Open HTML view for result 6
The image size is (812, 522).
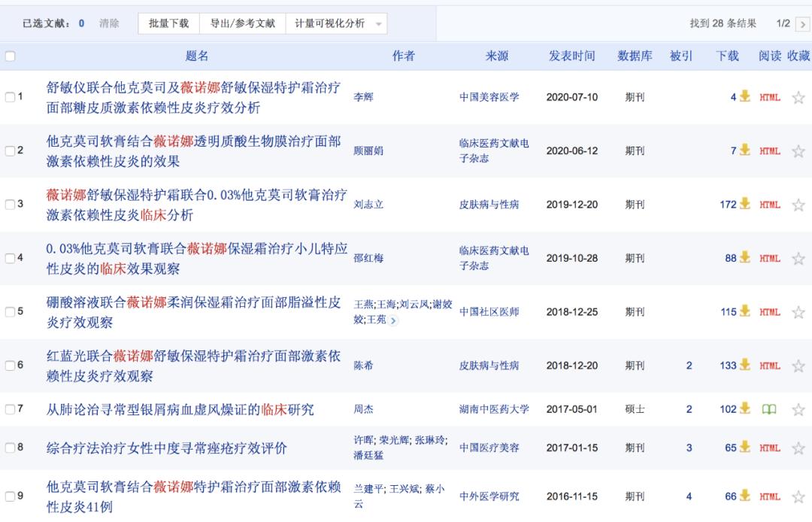pos(769,366)
